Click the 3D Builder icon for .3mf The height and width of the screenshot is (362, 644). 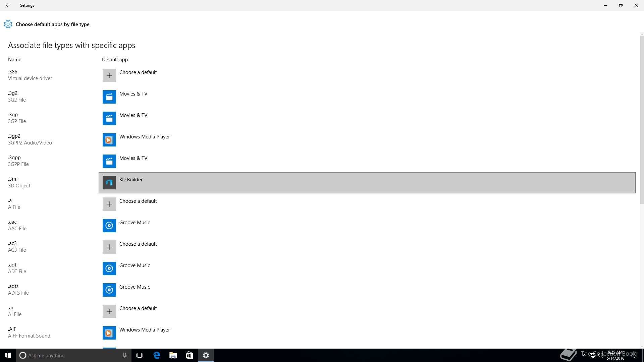109,183
